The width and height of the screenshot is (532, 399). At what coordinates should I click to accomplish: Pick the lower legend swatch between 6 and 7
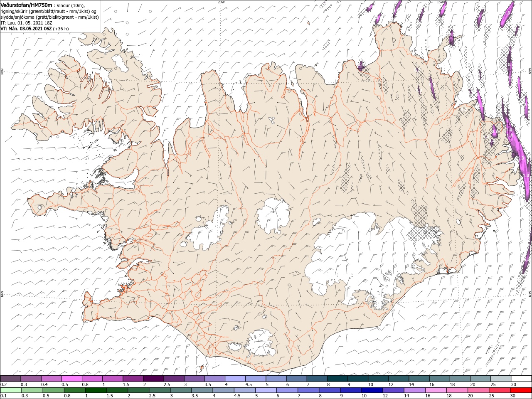(287, 390)
